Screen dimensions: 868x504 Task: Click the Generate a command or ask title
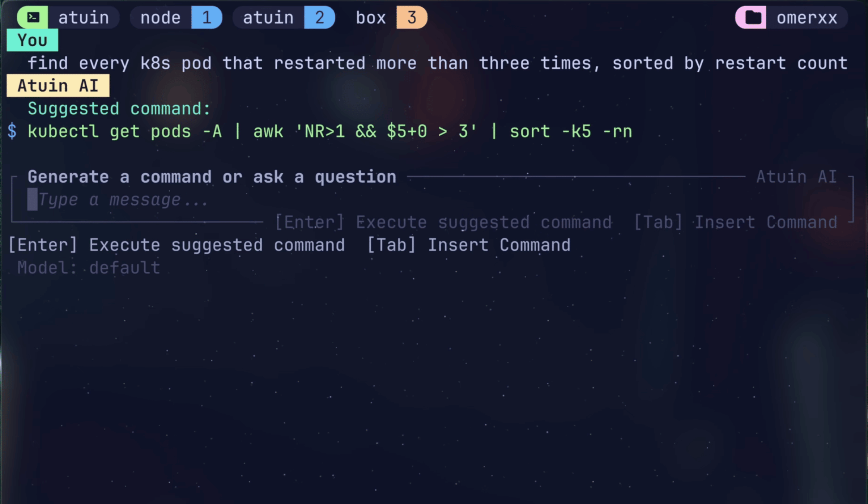tap(212, 177)
